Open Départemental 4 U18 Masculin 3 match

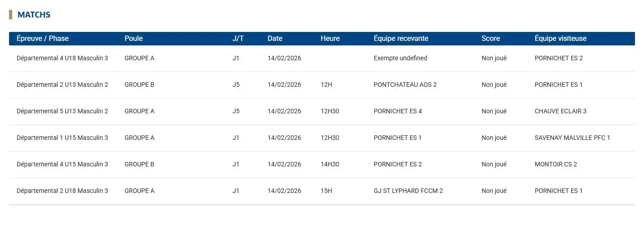(62, 58)
